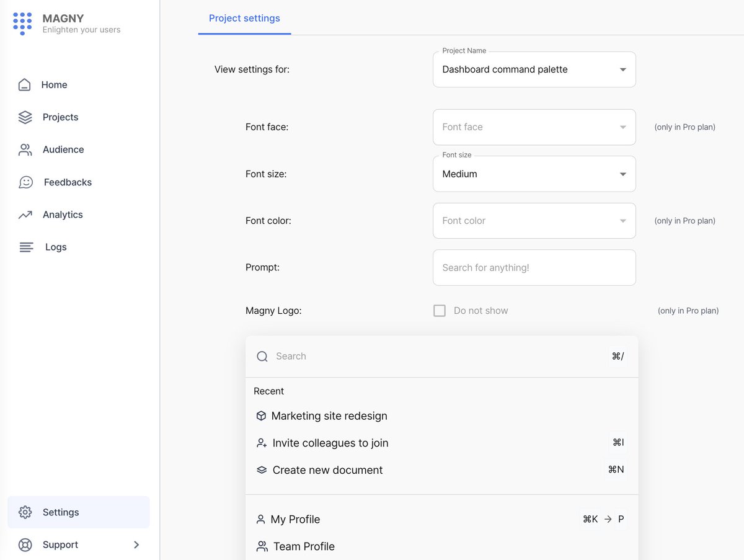Click the ⌘/ shortcut badge in search bar

(618, 356)
